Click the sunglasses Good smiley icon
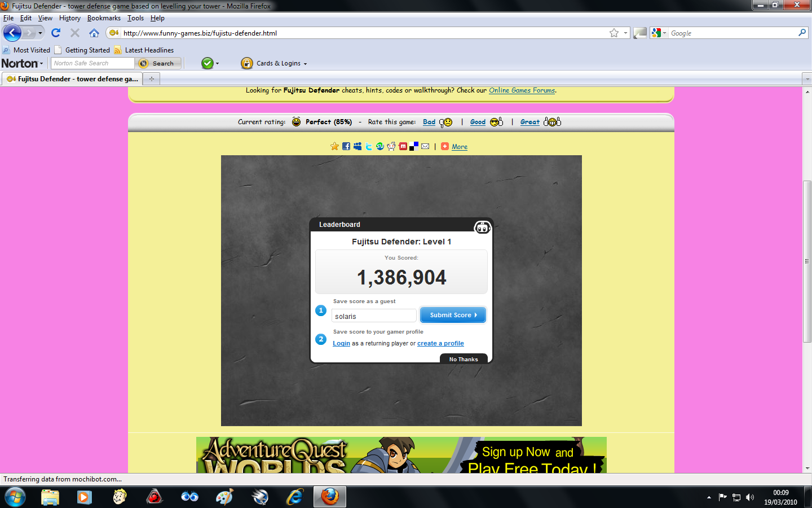Image resolution: width=812 pixels, height=508 pixels. (x=496, y=122)
